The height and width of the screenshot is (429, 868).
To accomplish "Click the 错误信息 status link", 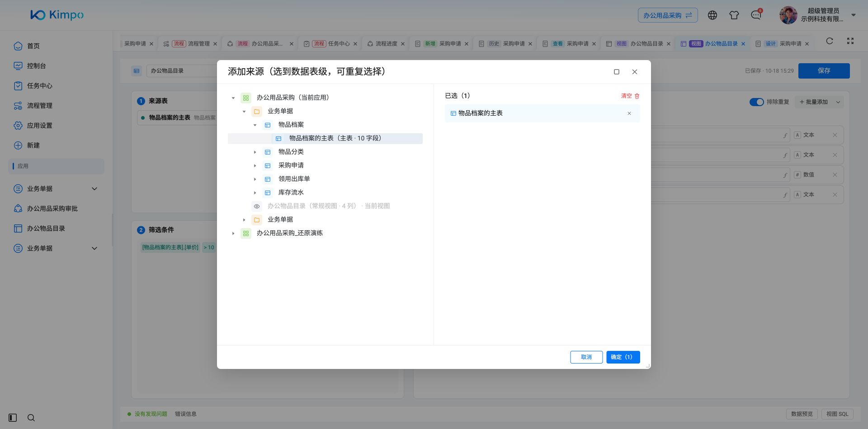I will click(186, 414).
